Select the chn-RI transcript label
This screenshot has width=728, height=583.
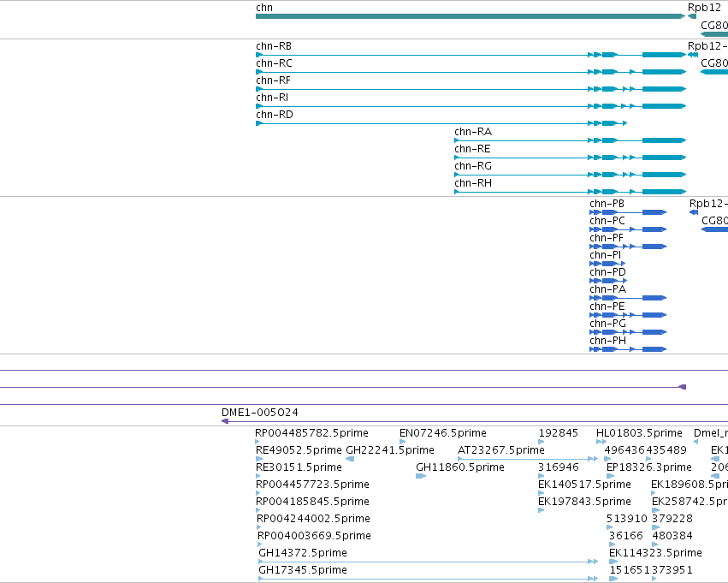pos(272,98)
